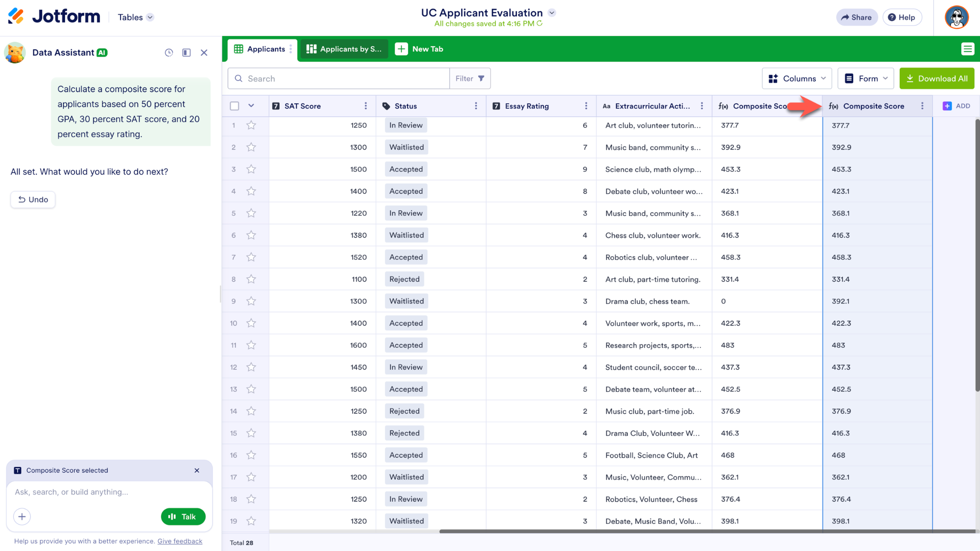Image resolution: width=980 pixels, height=551 pixels.
Task: Open Applicants tab options dots
Action: tap(291, 49)
